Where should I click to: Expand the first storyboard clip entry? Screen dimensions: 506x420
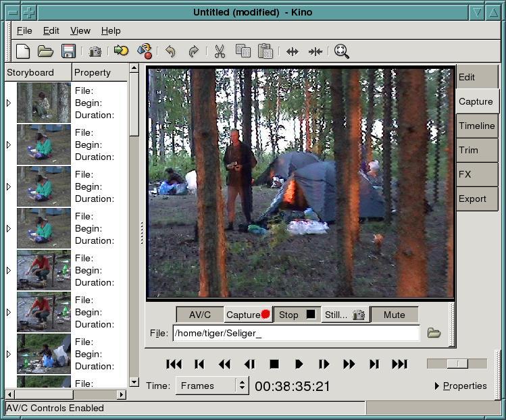pyautogui.click(x=9, y=103)
